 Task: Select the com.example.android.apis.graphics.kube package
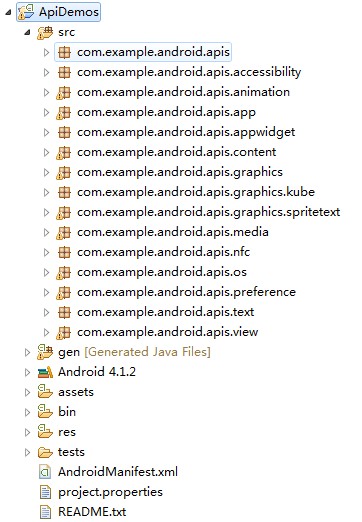(196, 192)
